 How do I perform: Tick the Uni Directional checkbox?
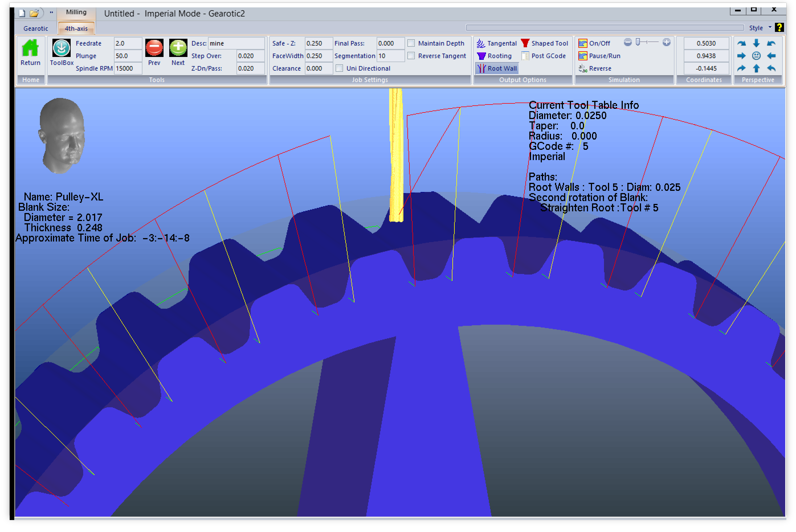339,69
